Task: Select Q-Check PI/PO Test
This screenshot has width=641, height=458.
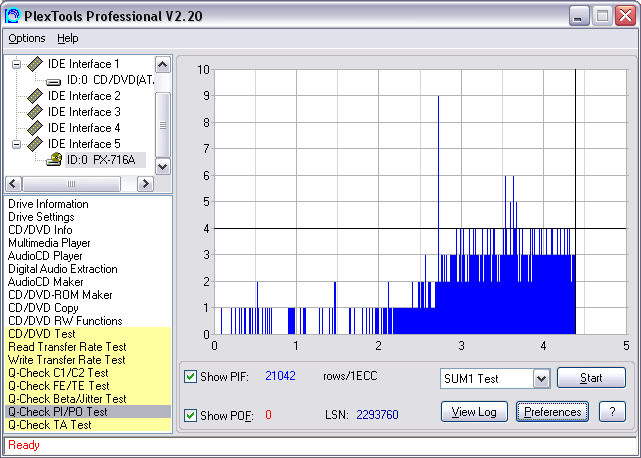Action: 88,412
